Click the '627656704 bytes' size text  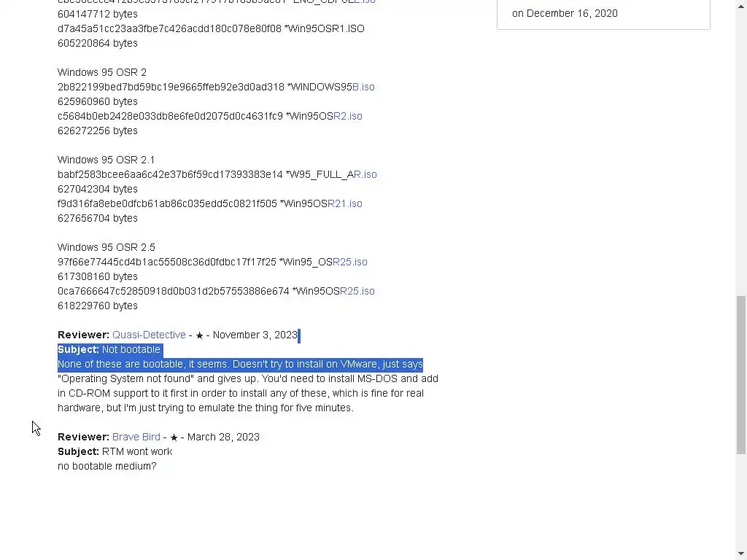(x=98, y=218)
